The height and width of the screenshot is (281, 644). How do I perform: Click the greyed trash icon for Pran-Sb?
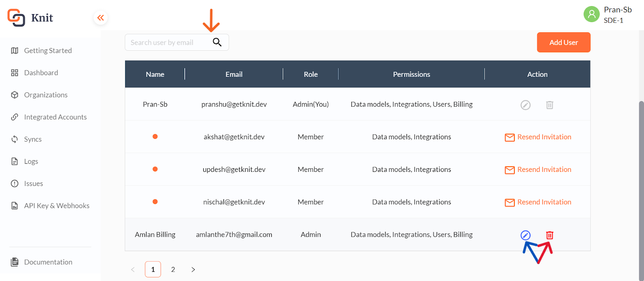(549, 105)
